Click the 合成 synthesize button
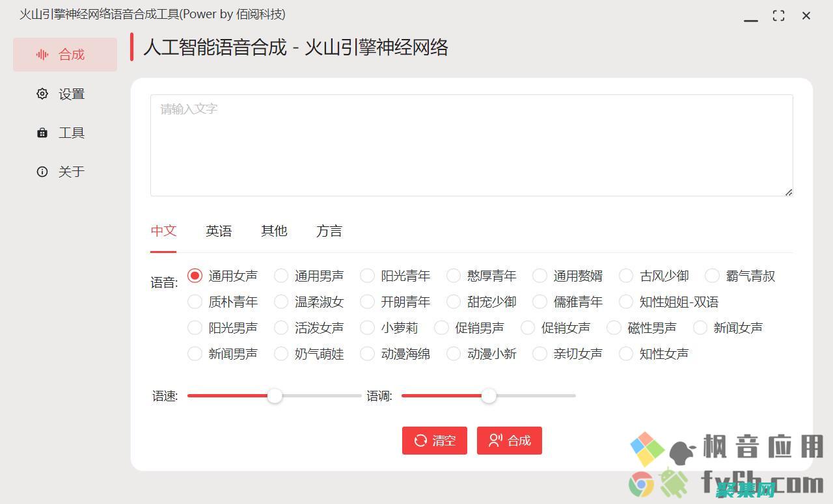The height and width of the screenshot is (504, 833). pyautogui.click(x=510, y=440)
